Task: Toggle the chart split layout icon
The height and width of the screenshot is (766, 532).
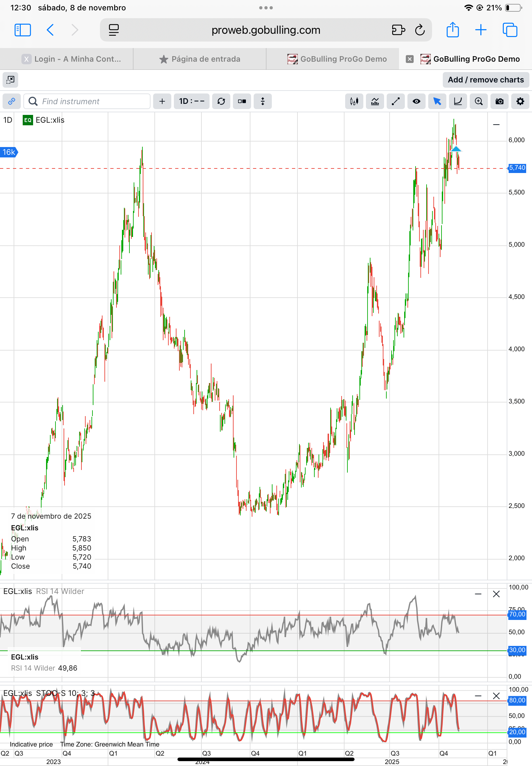Action: tap(242, 101)
